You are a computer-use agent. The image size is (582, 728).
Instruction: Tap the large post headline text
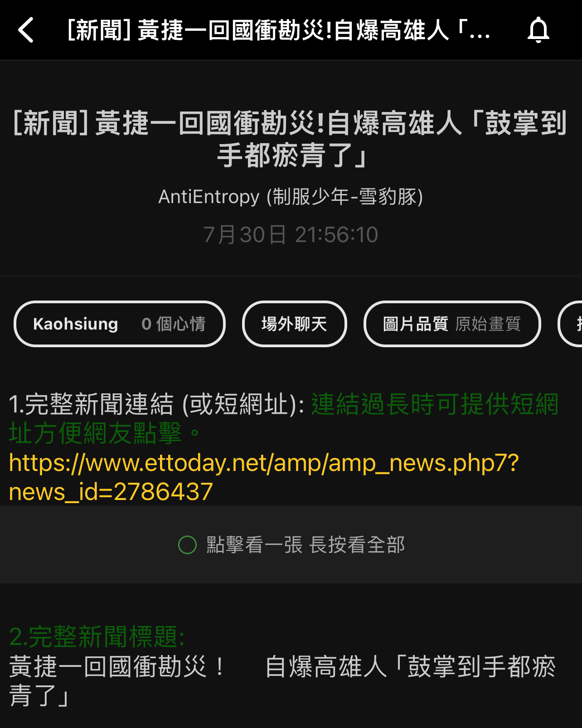(291, 139)
